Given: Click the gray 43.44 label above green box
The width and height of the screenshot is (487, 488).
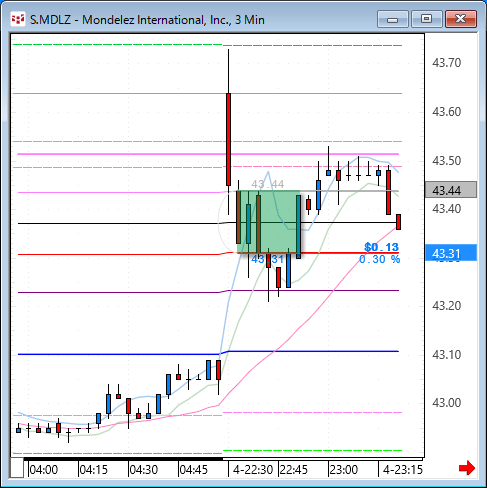Looking at the screenshot, I should [x=268, y=184].
